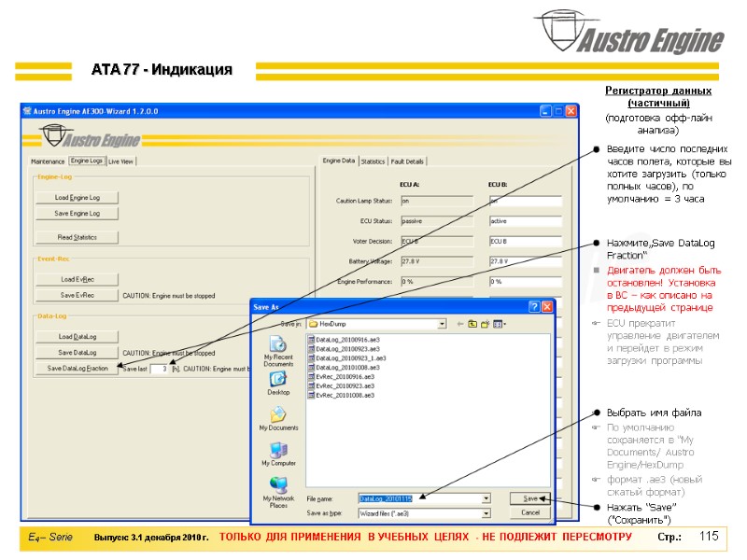Click ECU A Caution Lamp Status field

(x=437, y=201)
